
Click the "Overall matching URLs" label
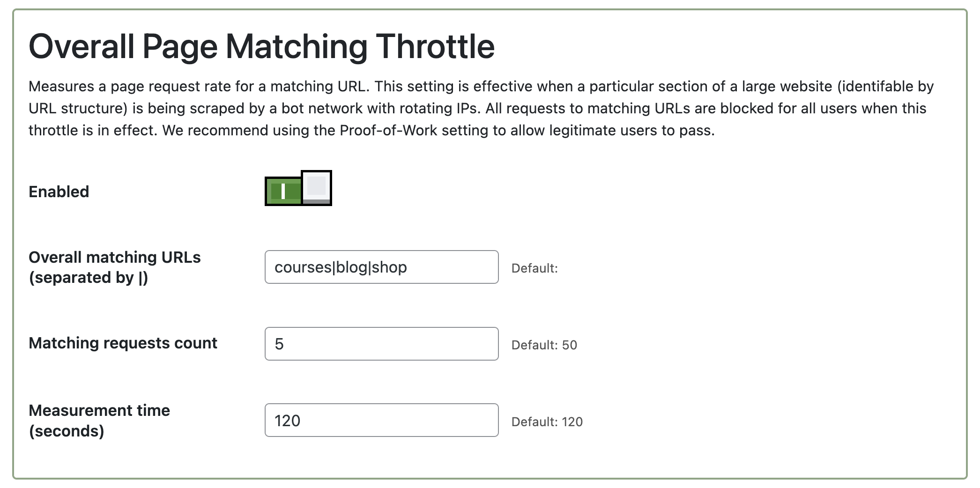pyautogui.click(x=115, y=257)
